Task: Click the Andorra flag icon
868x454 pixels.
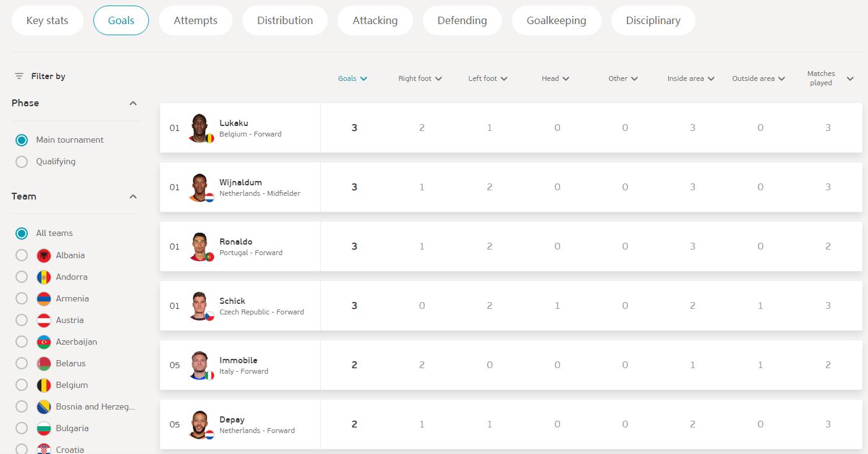Action: (x=44, y=277)
